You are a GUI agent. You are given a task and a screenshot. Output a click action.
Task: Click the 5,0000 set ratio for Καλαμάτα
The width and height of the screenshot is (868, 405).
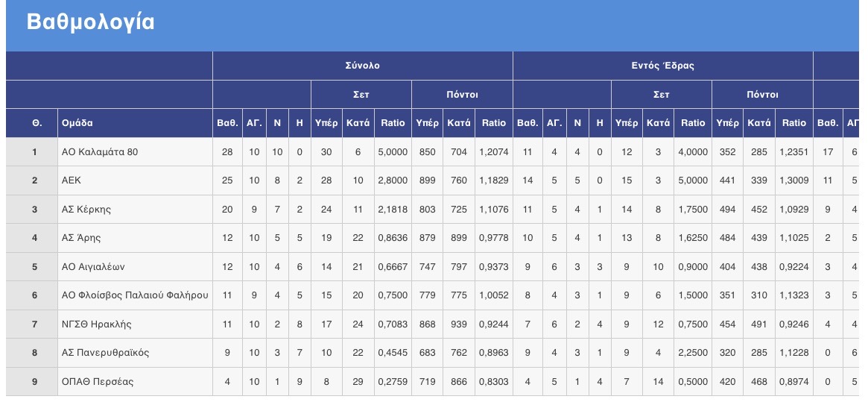tap(393, 152)
